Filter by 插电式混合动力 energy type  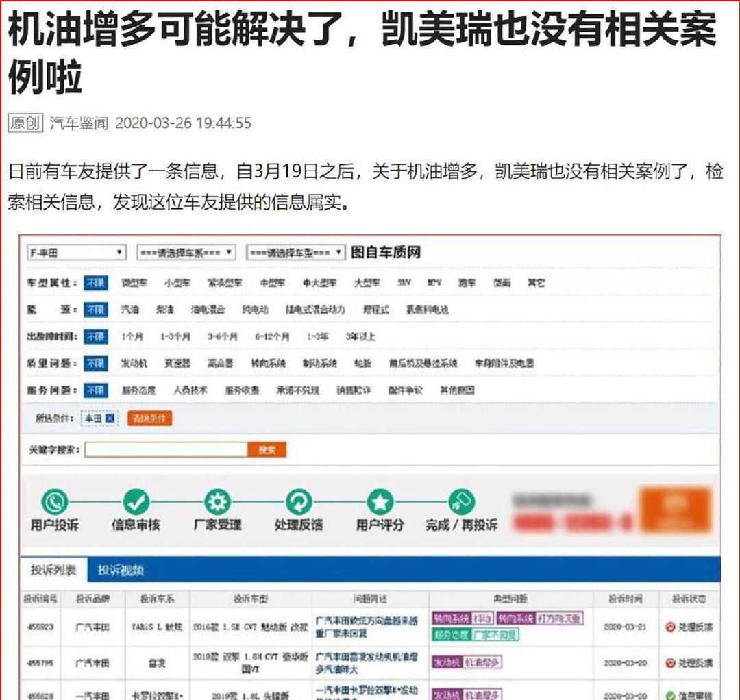tap(315, 310)
